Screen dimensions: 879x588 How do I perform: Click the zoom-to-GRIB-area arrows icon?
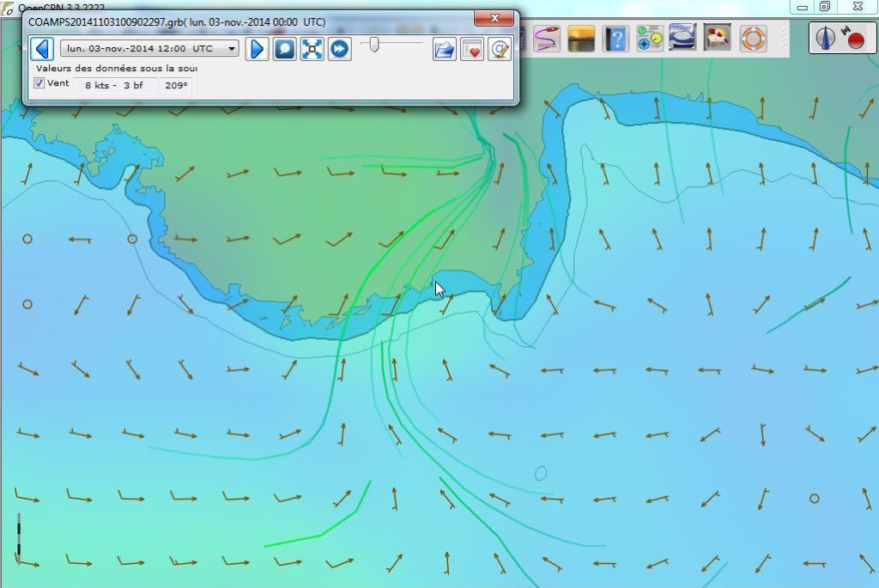[x=312, y=49]
